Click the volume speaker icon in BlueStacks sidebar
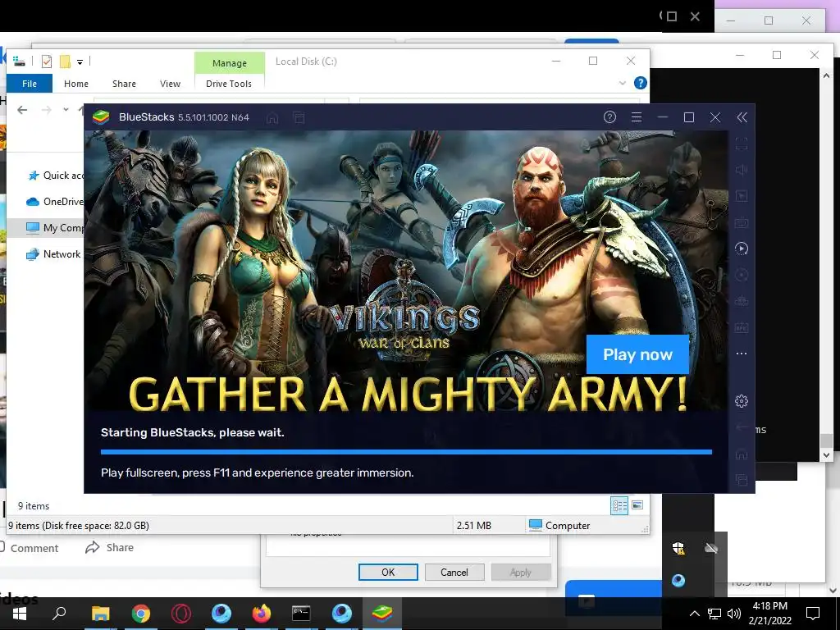The image size is (840, 630). point(742,170)
